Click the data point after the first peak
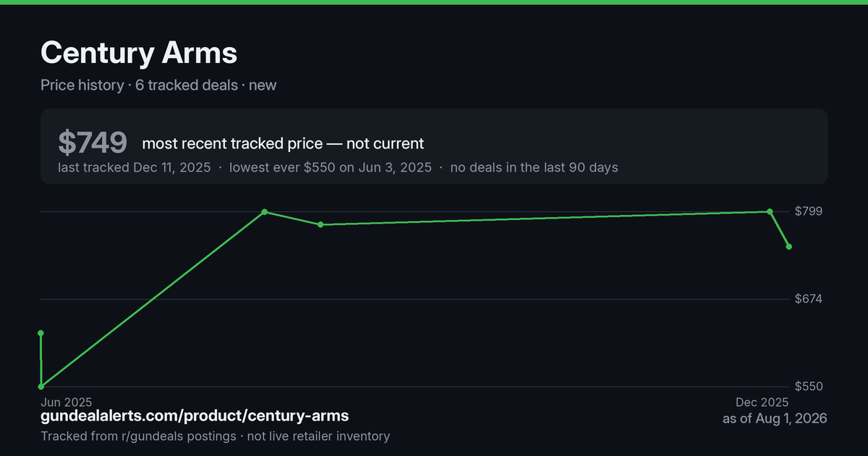868x456 pixels. [x=320, y=224]
